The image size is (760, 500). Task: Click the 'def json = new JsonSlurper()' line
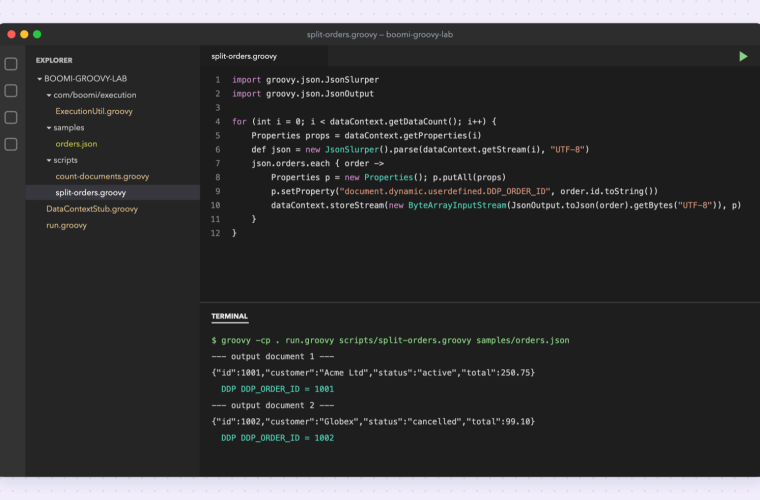coord(420,149)
